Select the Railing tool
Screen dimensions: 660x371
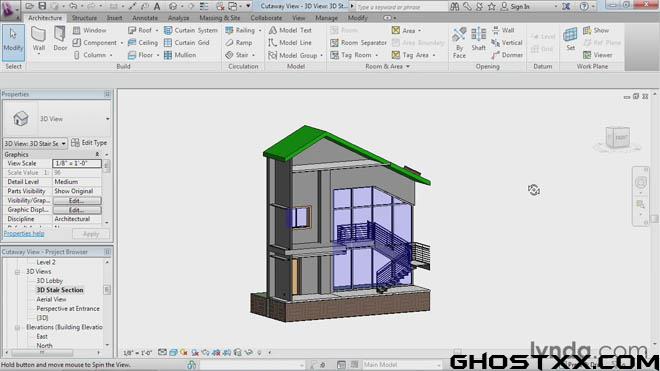pos(240,30)
